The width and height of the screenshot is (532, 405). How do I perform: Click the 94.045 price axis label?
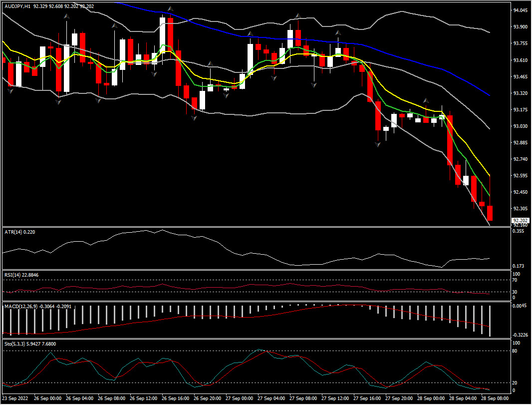(520, 10)
